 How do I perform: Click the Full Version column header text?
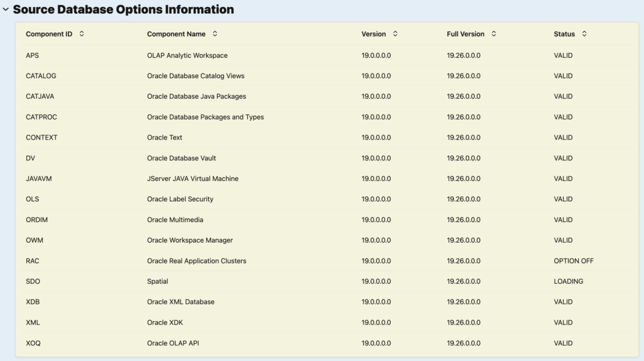(x=465, y=34)
